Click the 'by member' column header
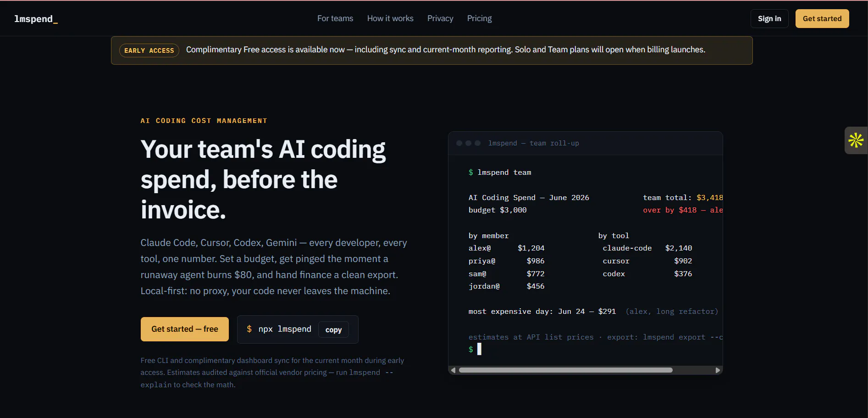This screenshot has width=868, height=418. click(x=488, y=236)
